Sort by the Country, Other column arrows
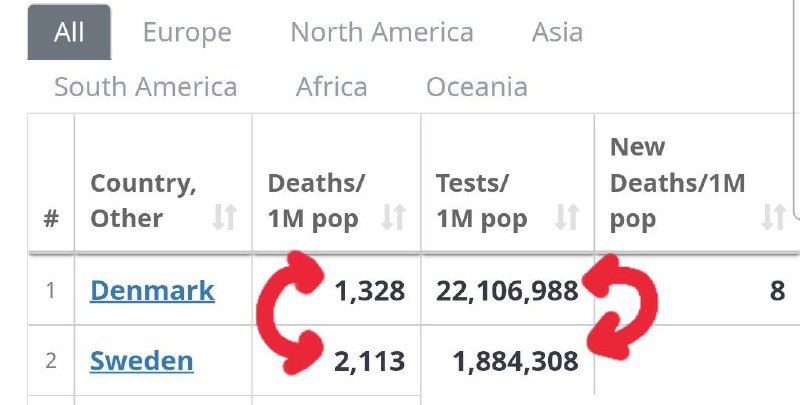Image resolution: width=800 pixels, height=405 pixels. click(225, 217)
